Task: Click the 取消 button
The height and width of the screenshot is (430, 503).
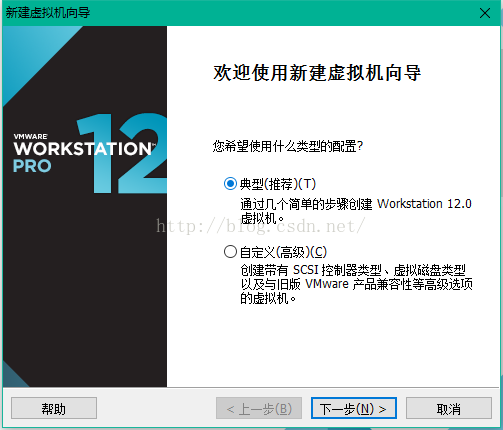Action: 449,408
